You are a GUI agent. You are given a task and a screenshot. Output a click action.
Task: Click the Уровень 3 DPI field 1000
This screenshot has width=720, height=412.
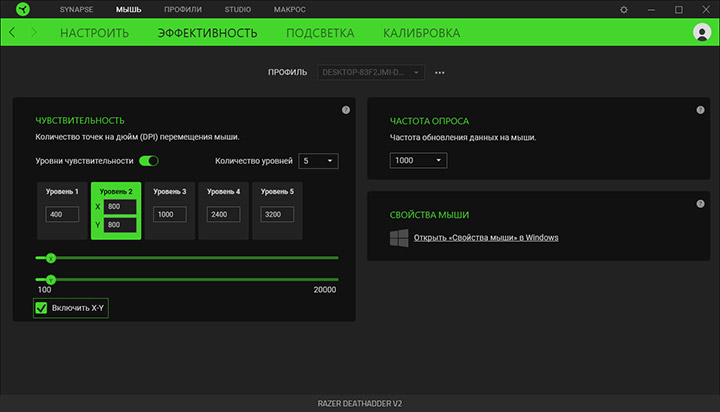point(169,214)
